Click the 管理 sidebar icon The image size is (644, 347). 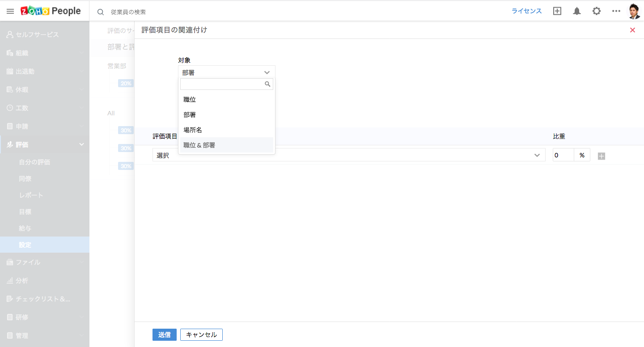click(10, 335)
